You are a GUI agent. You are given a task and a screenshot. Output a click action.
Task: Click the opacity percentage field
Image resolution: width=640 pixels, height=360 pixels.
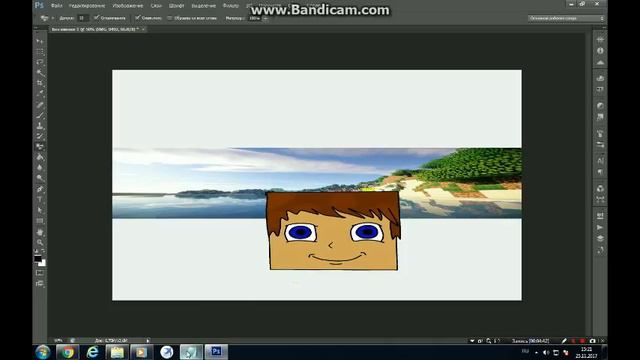[255, 18]
